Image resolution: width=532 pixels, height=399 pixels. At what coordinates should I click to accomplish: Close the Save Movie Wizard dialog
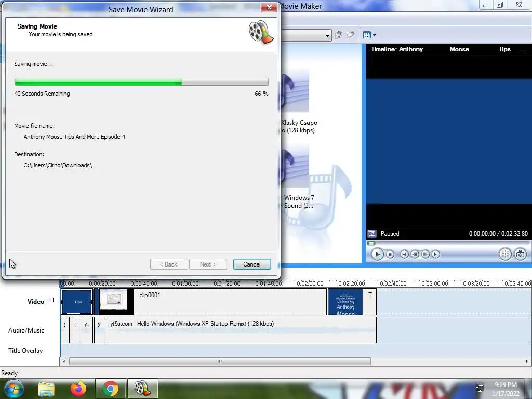(x=269, y=7)
